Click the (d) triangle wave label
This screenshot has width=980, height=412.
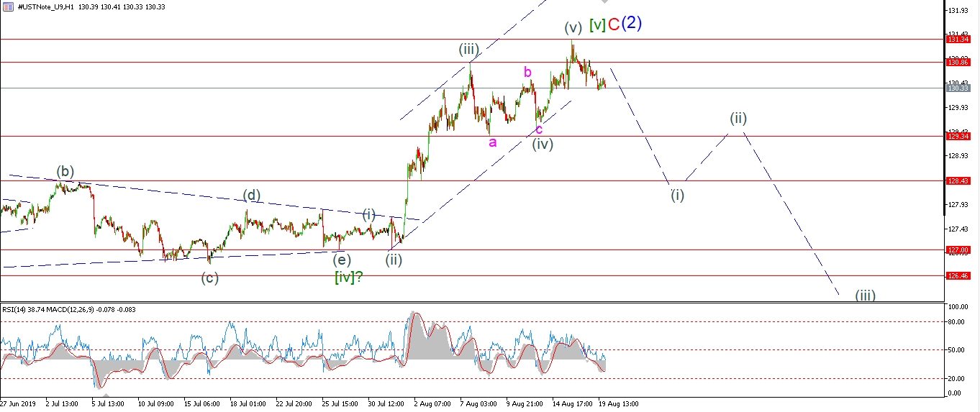point(251,195)
